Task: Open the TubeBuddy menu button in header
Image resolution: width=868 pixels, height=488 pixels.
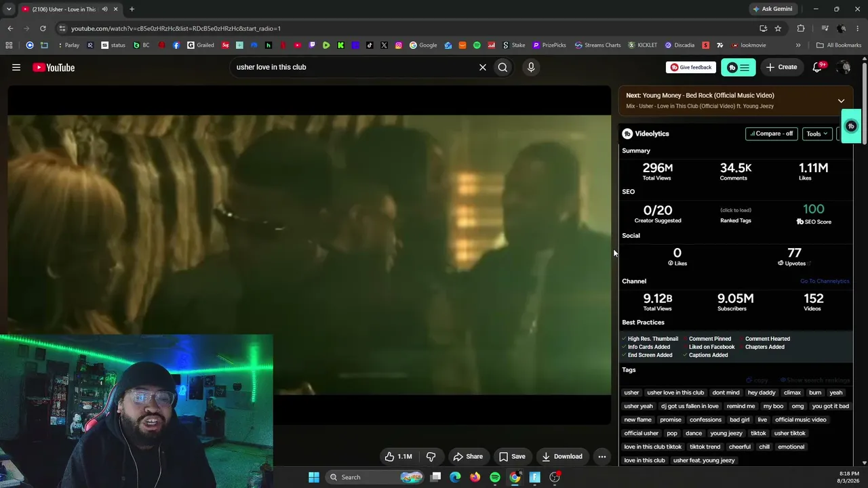Action: [738, 67]
